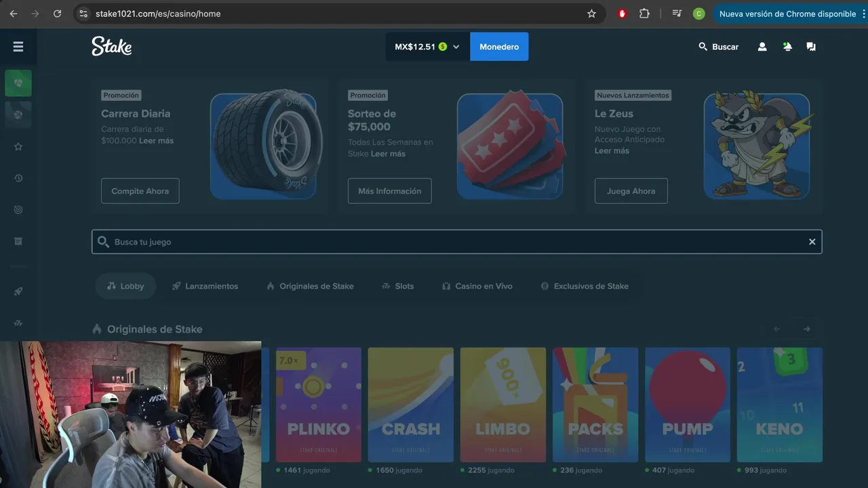868x488 pixels.
Task: Open user profile icon in header
Action: coord(762,47)
